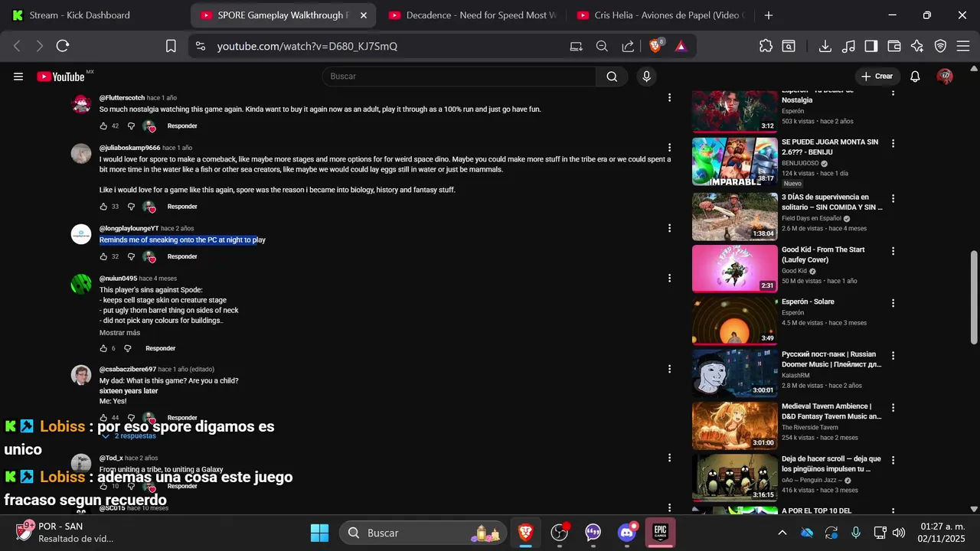
Task: Click the YouTube search magnifier button
Action: (x=612, y=77)
